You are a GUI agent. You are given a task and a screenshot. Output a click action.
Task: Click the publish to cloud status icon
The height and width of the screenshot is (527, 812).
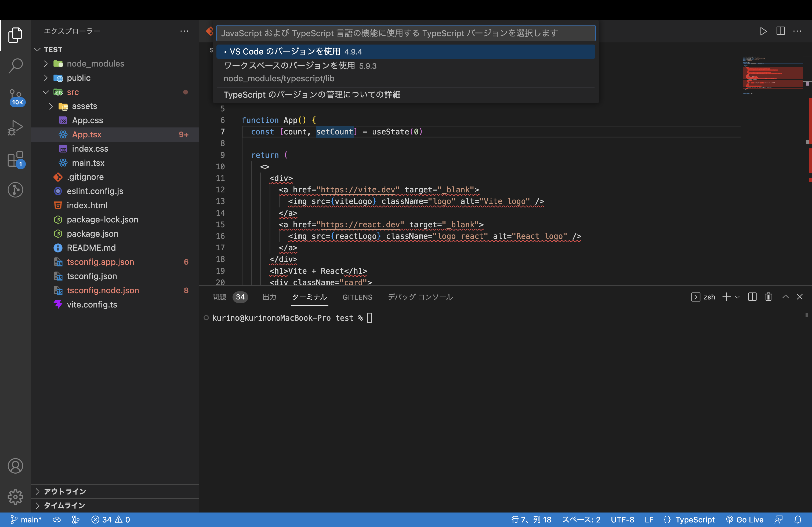57,519
